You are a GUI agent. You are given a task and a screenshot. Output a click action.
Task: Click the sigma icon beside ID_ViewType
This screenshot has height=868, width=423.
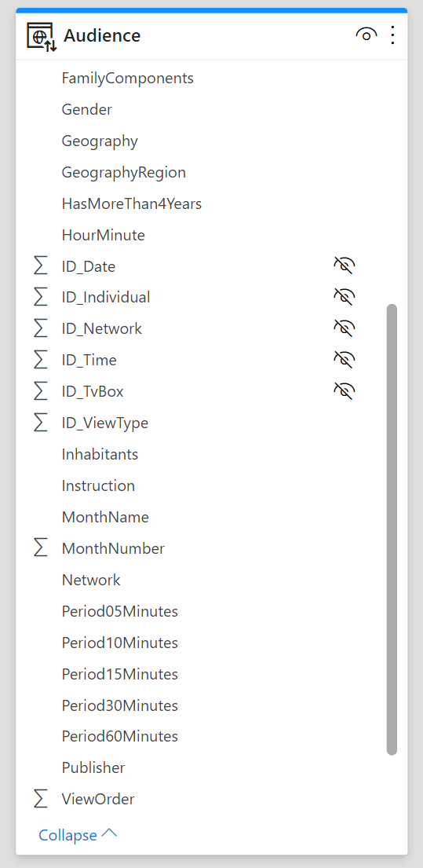[41, 423]
